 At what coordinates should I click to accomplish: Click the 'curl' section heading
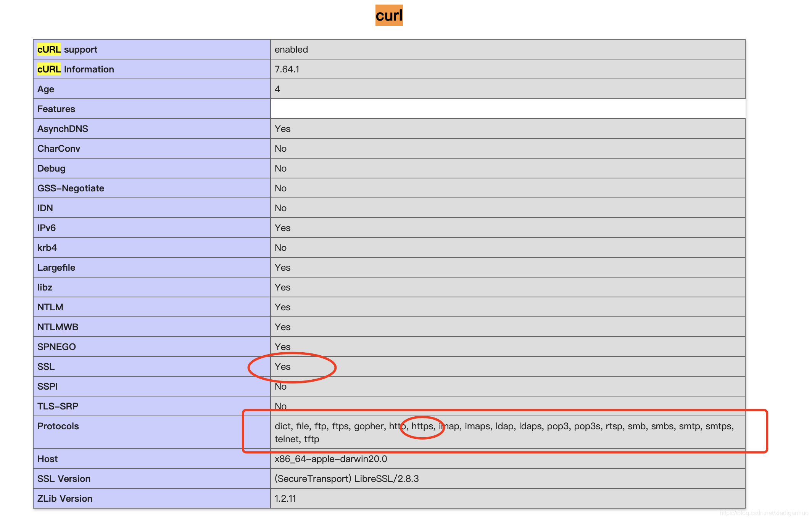389,16
